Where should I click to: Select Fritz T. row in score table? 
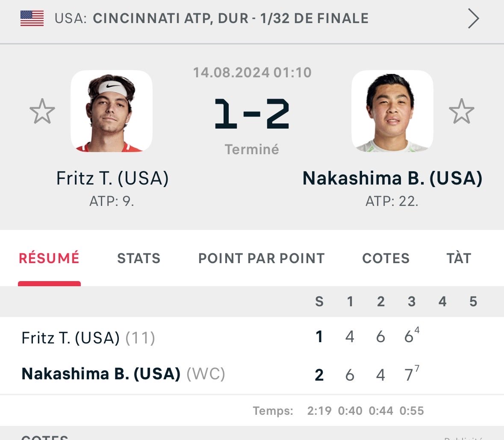[x=252, y=337]
